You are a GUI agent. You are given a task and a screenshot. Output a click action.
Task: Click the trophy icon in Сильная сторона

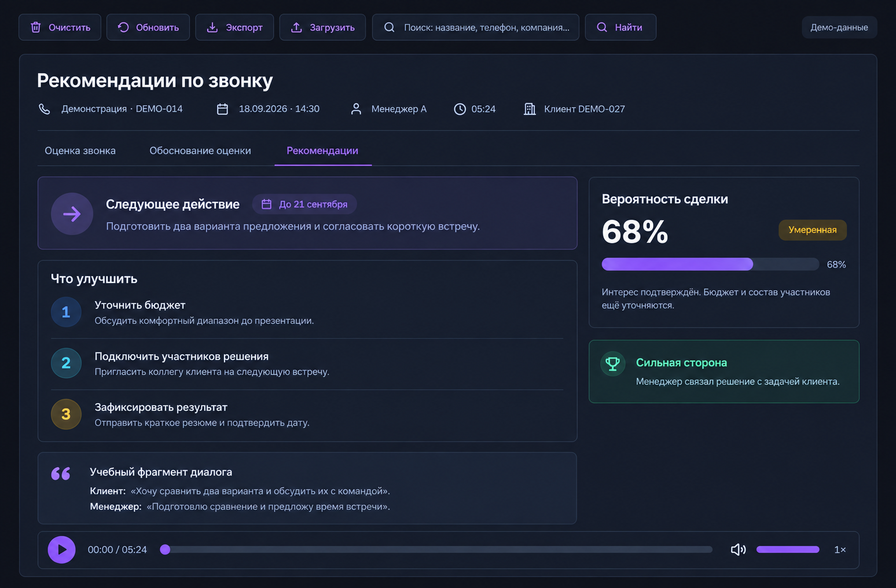612,363
